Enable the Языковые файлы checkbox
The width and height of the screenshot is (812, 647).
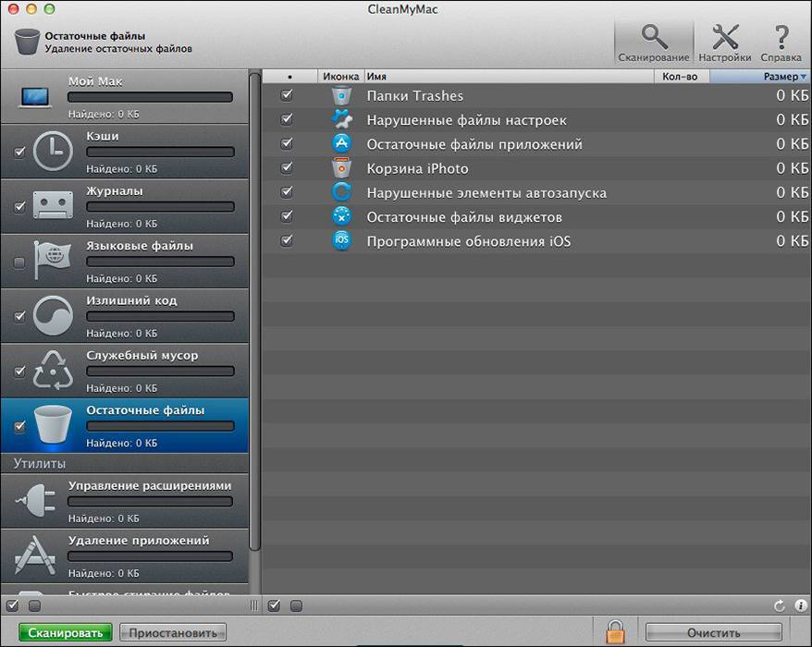coord(19,262)
